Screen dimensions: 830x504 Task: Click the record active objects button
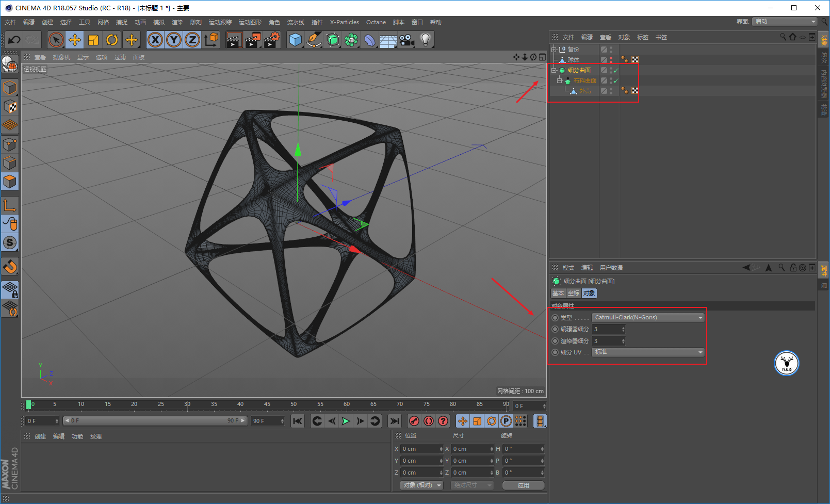pos(414,421)
